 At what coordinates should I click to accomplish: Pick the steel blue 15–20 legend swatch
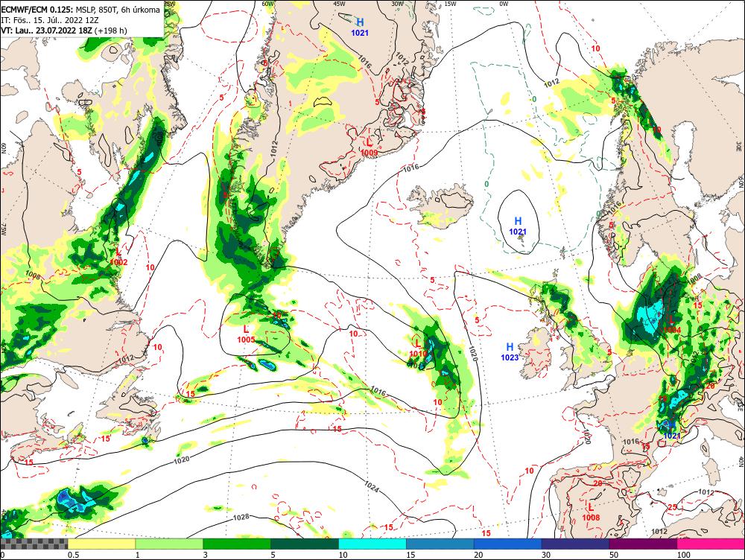point(440,544)
